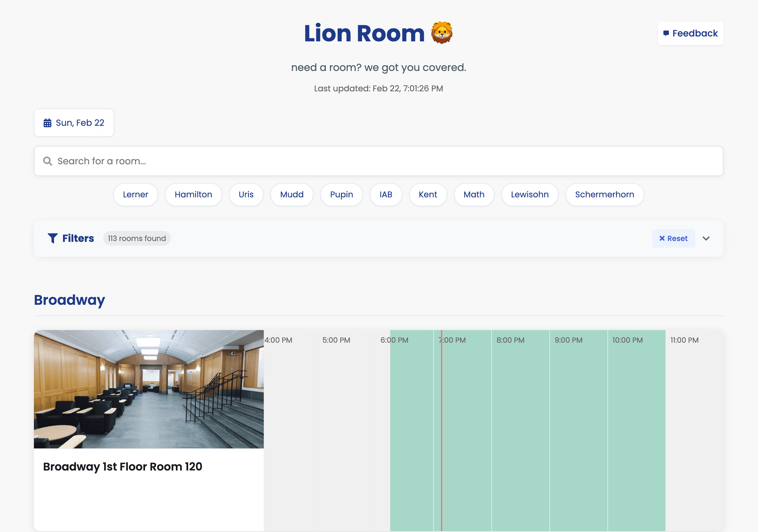Open the date picker calendar icon

(48, 122)
